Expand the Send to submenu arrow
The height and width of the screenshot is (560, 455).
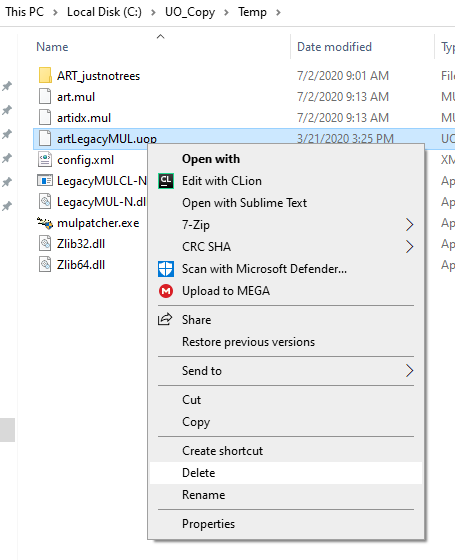click(410, 371)
